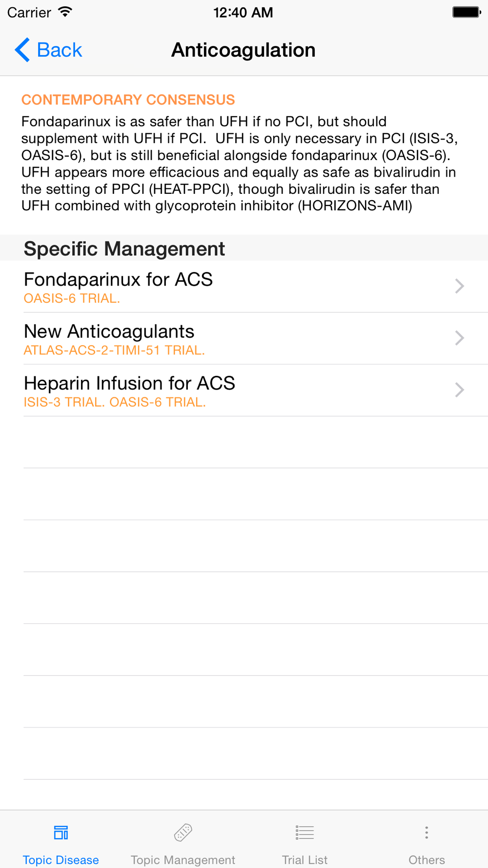Open the Others three-dots icon
This screenshot has height=868, width=488.
point(427,832)
